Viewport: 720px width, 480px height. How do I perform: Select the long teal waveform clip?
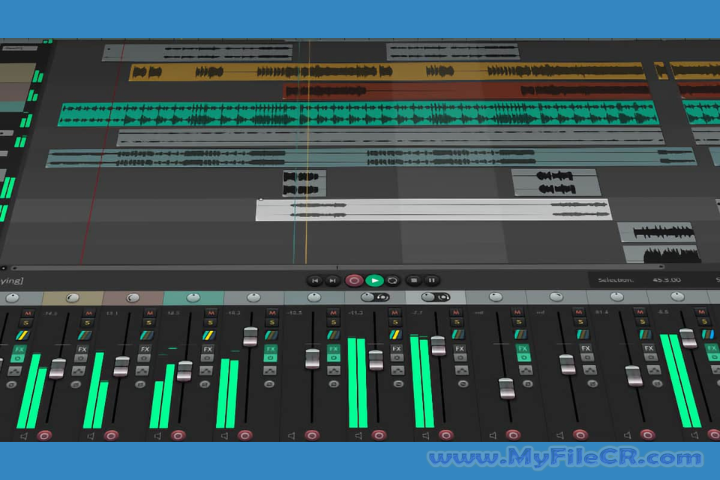click(358, 114)
